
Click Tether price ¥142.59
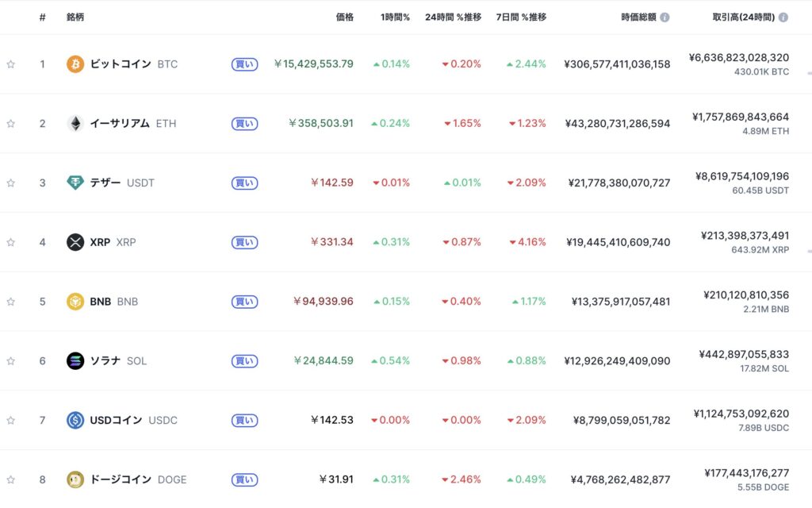(332, 183)
